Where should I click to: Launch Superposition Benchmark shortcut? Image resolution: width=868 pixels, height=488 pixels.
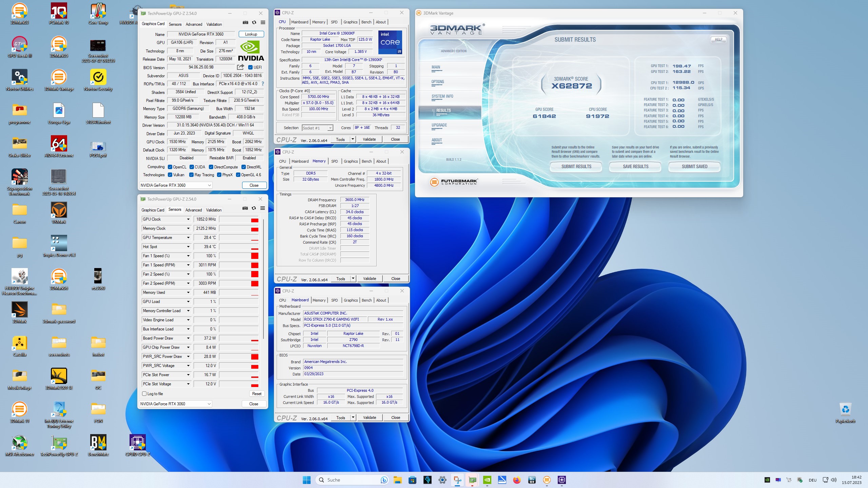pos(19,182)
